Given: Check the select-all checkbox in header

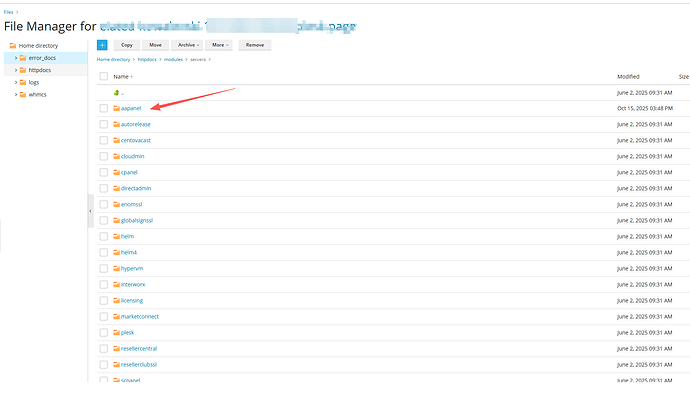Looking at the screenshot, I should (x=103, y=76).
